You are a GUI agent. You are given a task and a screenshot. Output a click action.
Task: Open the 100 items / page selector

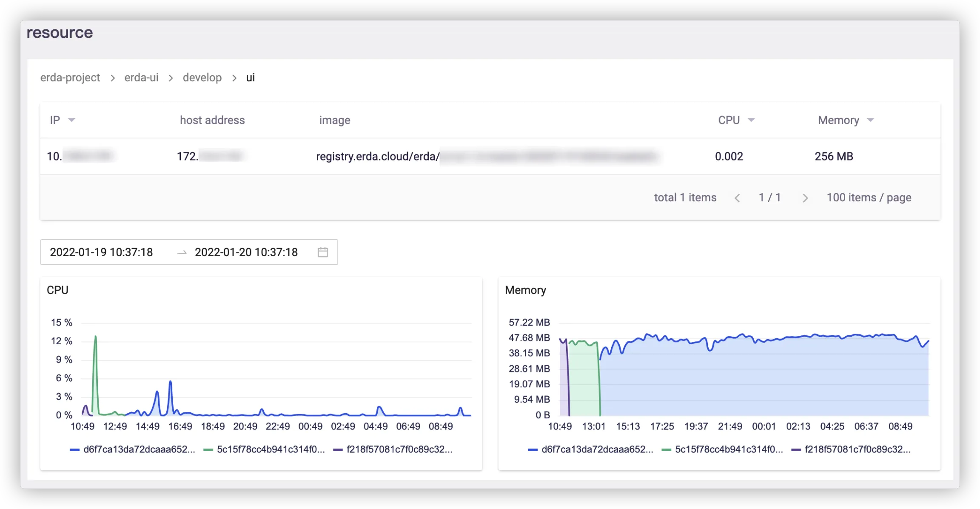coord(869,197)
